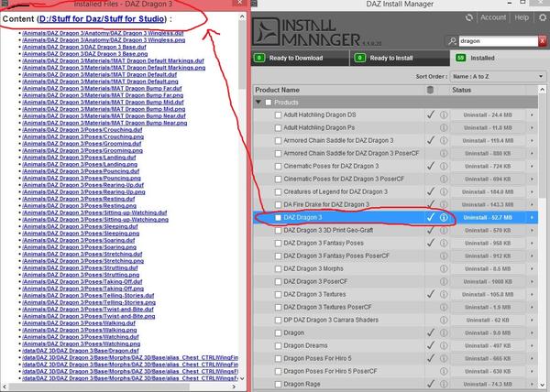The image size is (550, 392).
Task: Click the Install Manager logo
Action: click(x=306, y=32)
